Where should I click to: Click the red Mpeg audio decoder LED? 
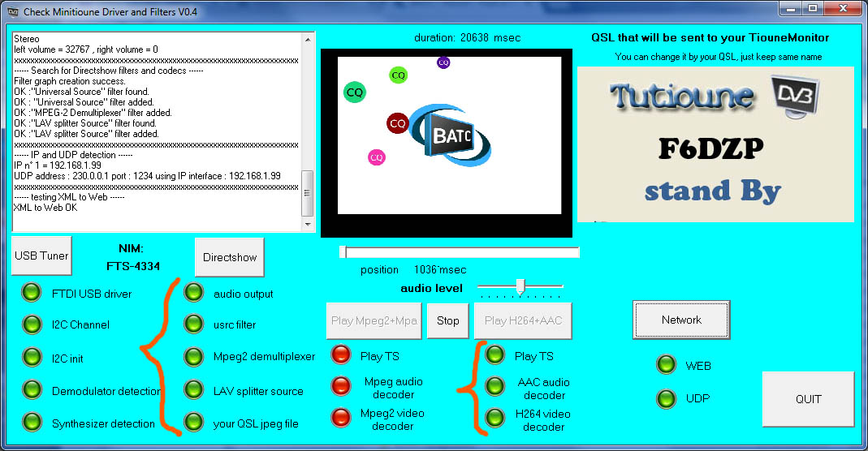point(341,386)
